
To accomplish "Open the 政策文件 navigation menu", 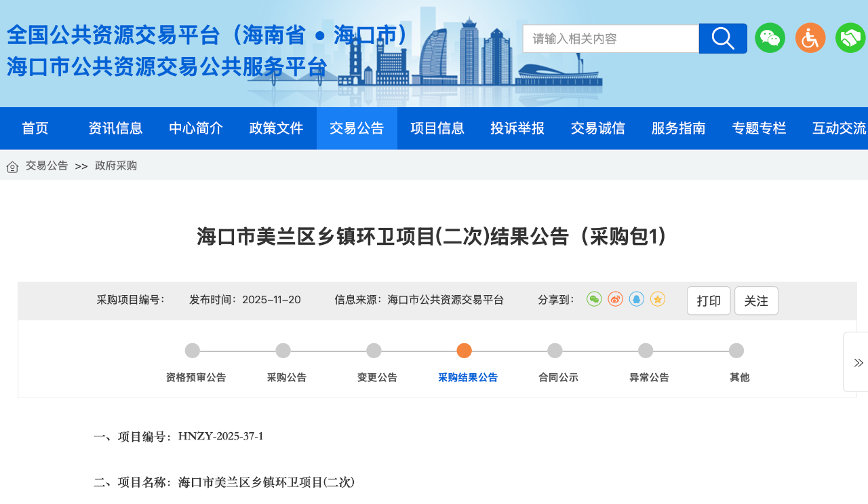I will pos(276,128).
